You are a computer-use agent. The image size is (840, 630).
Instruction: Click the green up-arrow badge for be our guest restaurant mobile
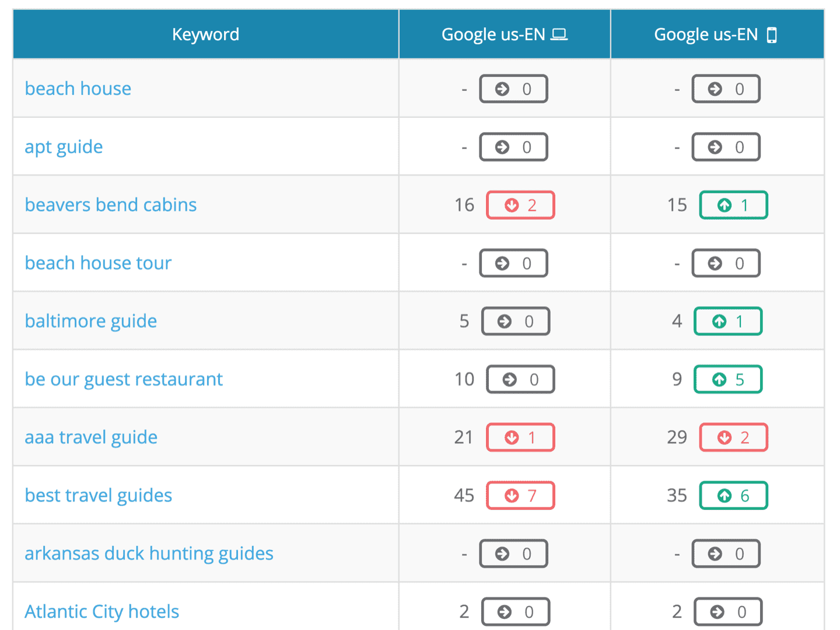[x=728, y=379]
